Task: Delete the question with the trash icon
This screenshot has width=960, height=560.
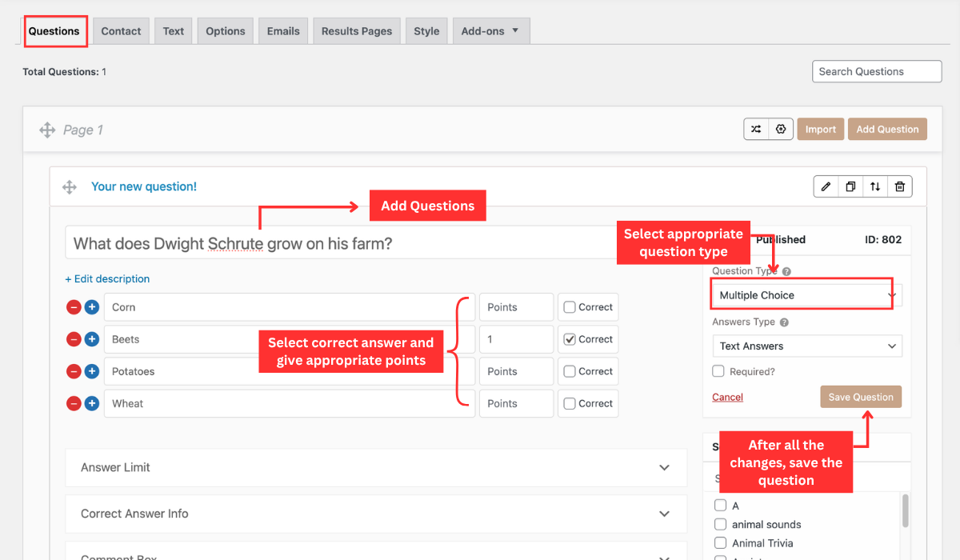Action: coord(900,186)
